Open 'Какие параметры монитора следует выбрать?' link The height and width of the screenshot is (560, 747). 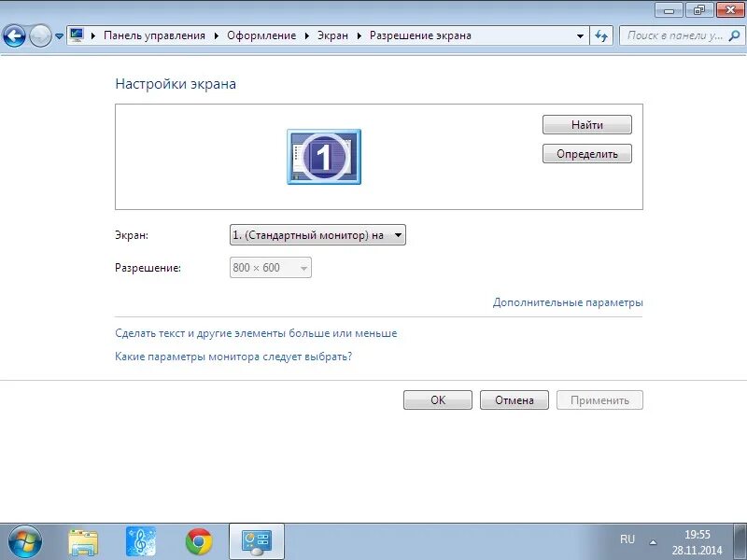(x=233, y=357)
